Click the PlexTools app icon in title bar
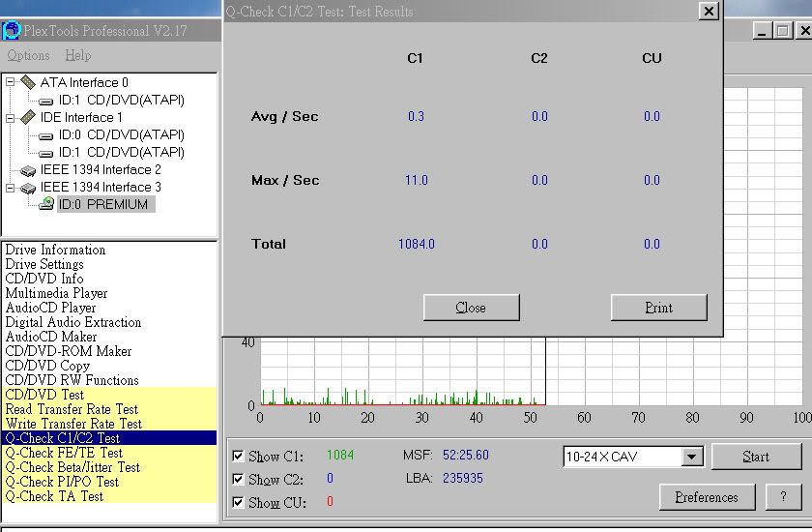Image resolution: width=812 pixels, height=532 pixels. tap(12, 31)
